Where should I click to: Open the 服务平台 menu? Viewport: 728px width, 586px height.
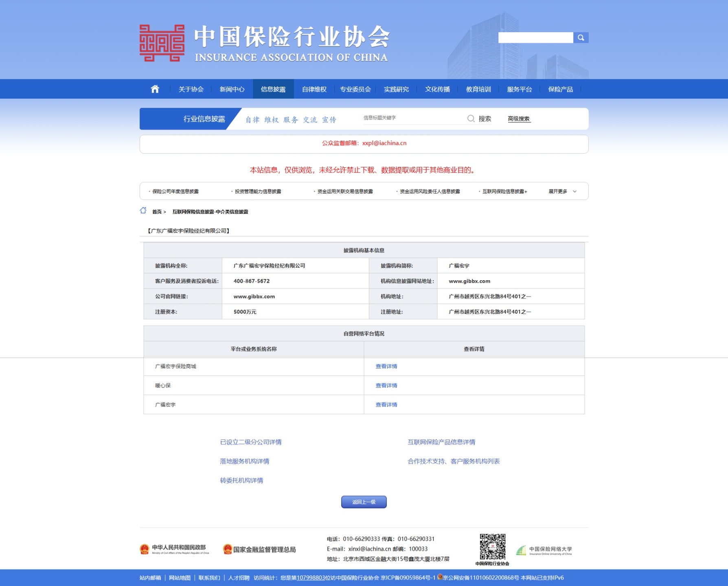coord(520,89)
